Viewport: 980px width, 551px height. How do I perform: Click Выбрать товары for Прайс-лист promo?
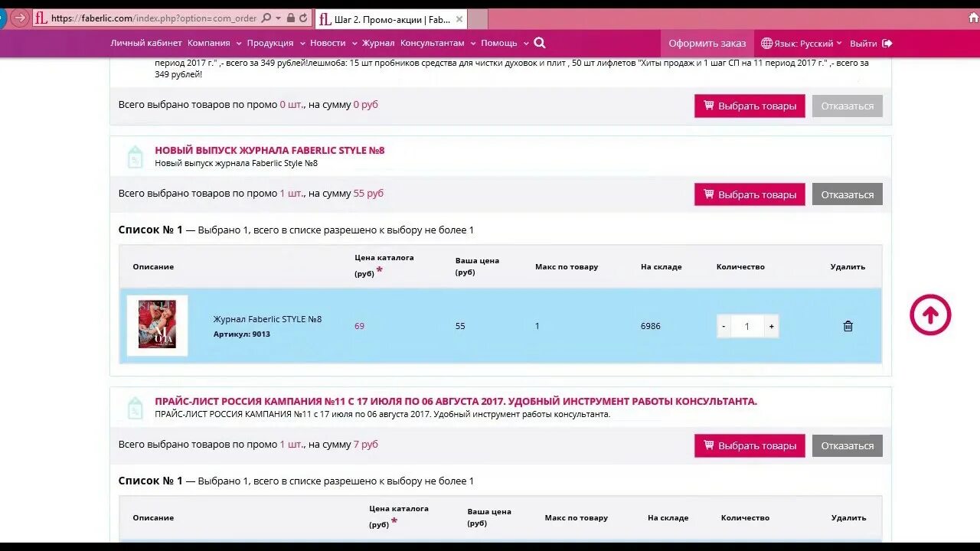click(x=750, y=445)
